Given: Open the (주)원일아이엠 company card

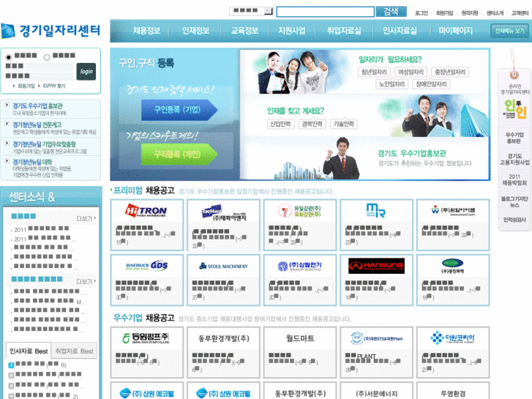Looking at the screenshot, I should [x=453, y=225].
